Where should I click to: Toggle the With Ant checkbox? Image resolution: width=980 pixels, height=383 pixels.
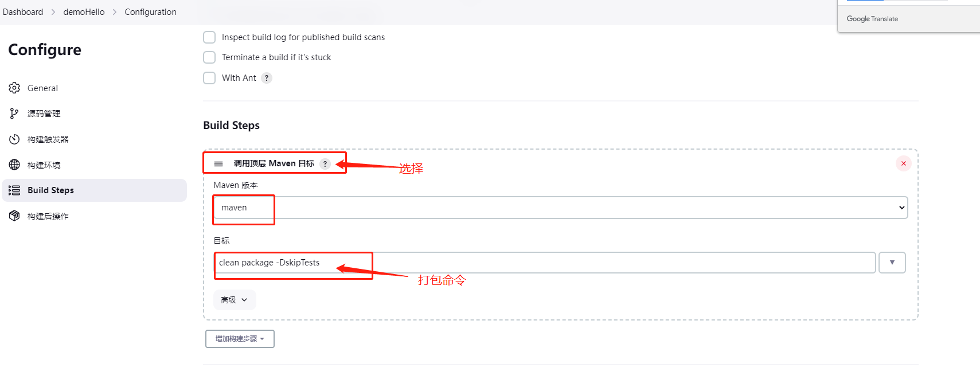(209, 78)
